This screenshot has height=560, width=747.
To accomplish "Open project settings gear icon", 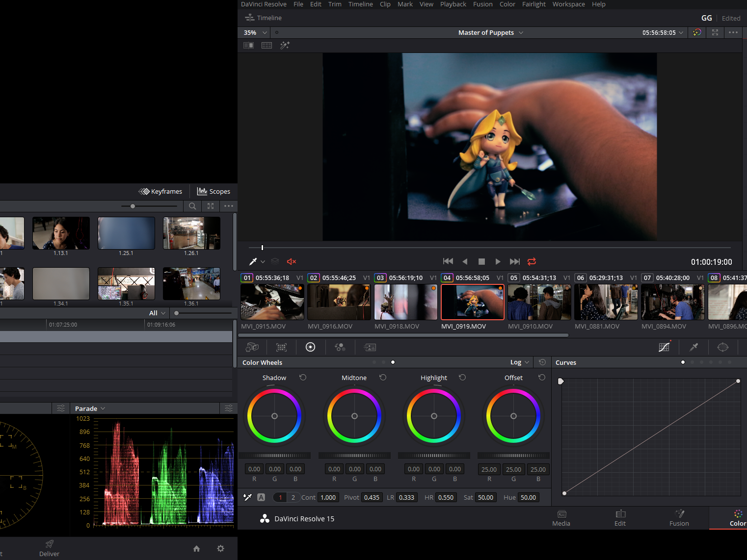I will (220, 548).
